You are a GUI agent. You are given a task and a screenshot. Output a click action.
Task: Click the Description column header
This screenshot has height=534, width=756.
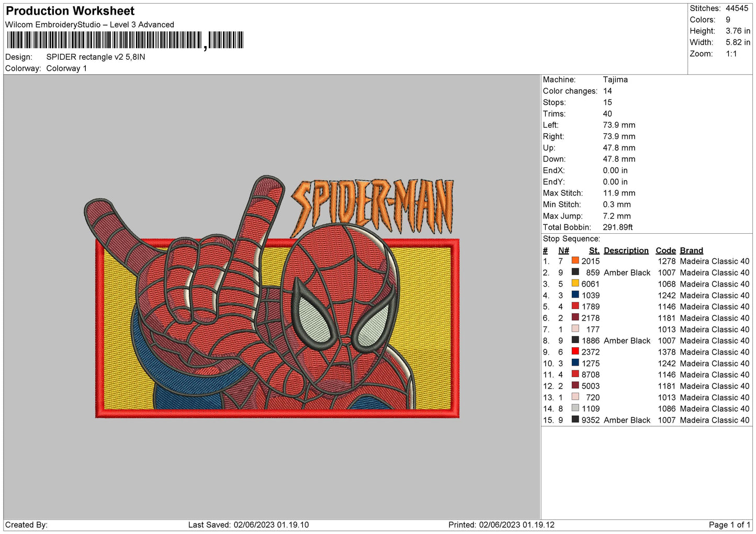click(x=626, y=251)
